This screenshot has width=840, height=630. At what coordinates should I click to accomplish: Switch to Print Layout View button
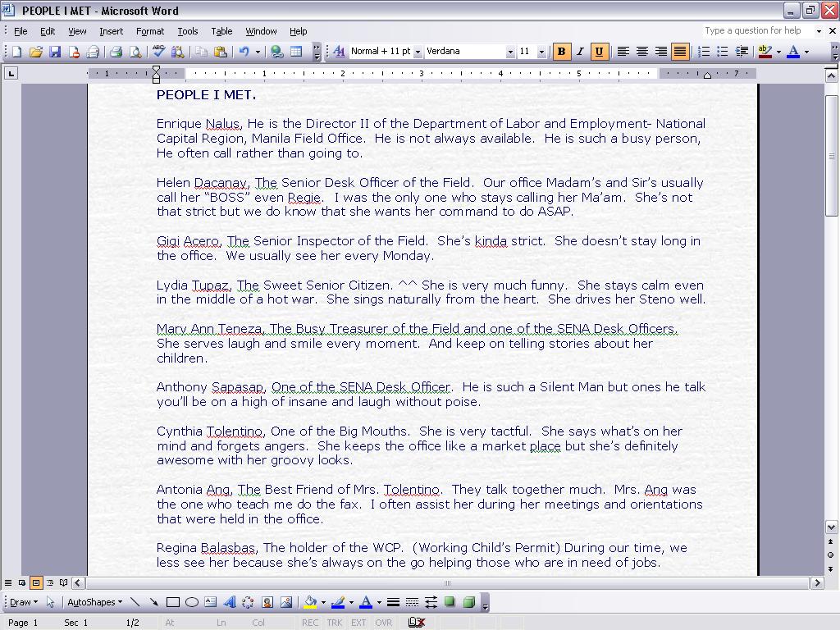tap(36, 583)
